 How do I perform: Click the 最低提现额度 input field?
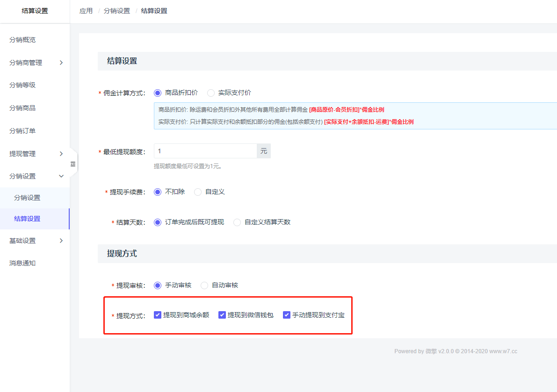point(205,151)
